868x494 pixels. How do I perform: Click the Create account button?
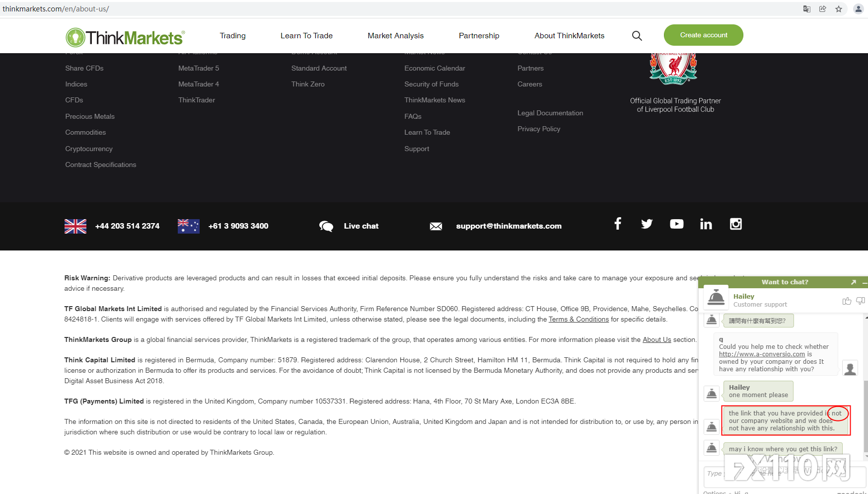point(704,35)
